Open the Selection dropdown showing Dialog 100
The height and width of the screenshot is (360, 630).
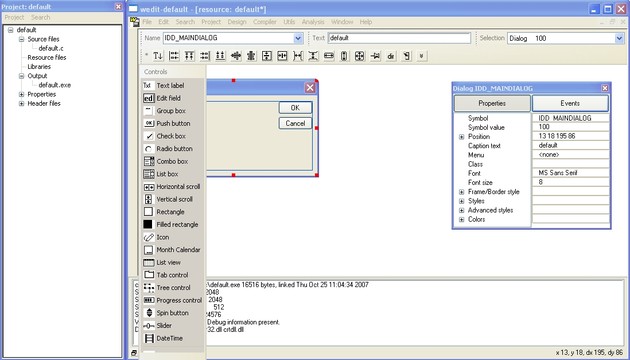point(619,38)
